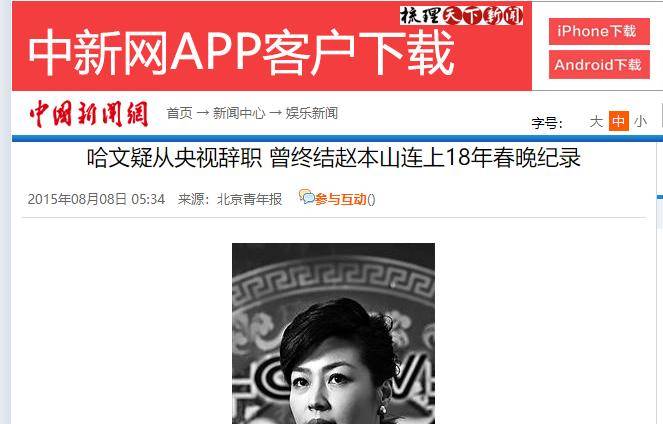Click the 字号 label
Viewport: 663px width, 424px height.
pyautogui.click(x=547, y=123)
